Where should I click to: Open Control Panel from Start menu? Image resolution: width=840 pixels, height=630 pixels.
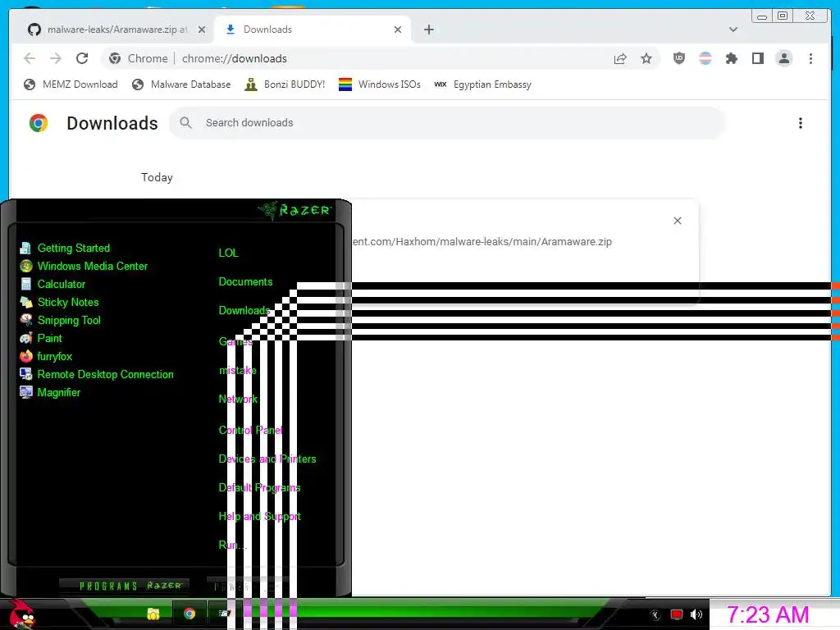[x=251, y=430]
